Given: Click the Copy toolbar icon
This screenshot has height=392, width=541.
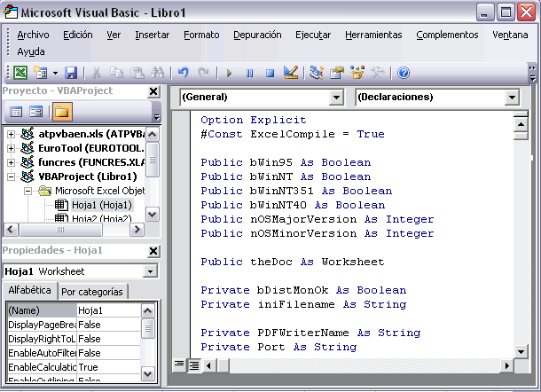Looking at the screenshot, I should (116, 73).
